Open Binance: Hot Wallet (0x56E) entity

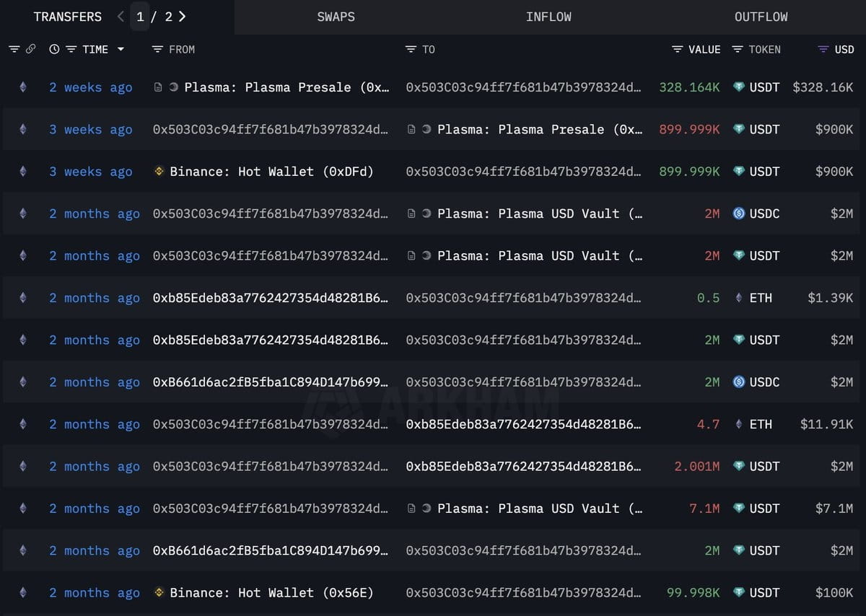271,593
